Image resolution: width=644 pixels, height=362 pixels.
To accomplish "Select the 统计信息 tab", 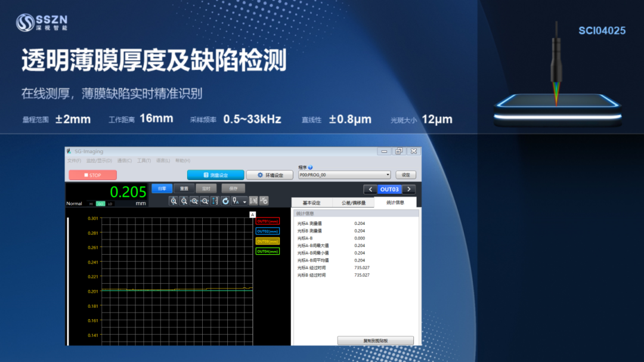I will 395,202.
